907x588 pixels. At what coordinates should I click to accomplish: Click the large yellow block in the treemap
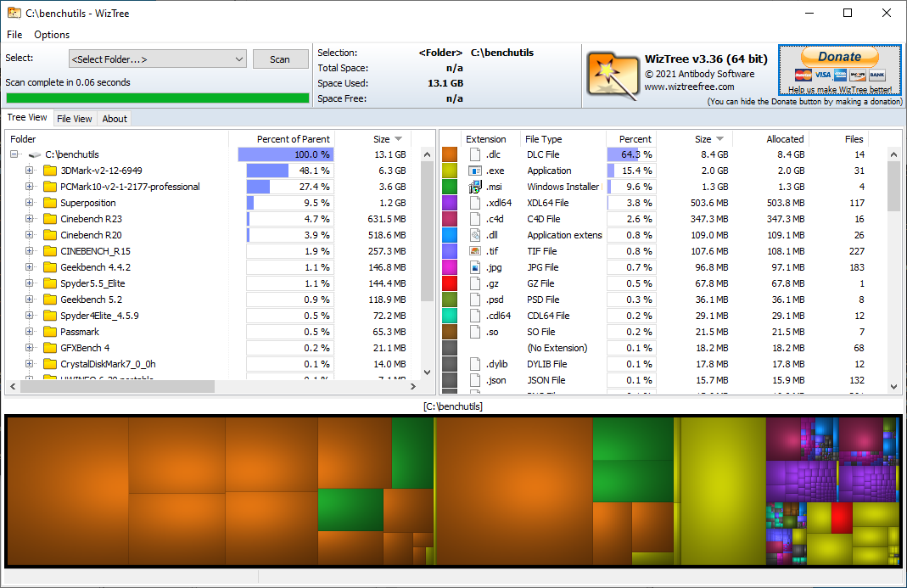[721, 492]
